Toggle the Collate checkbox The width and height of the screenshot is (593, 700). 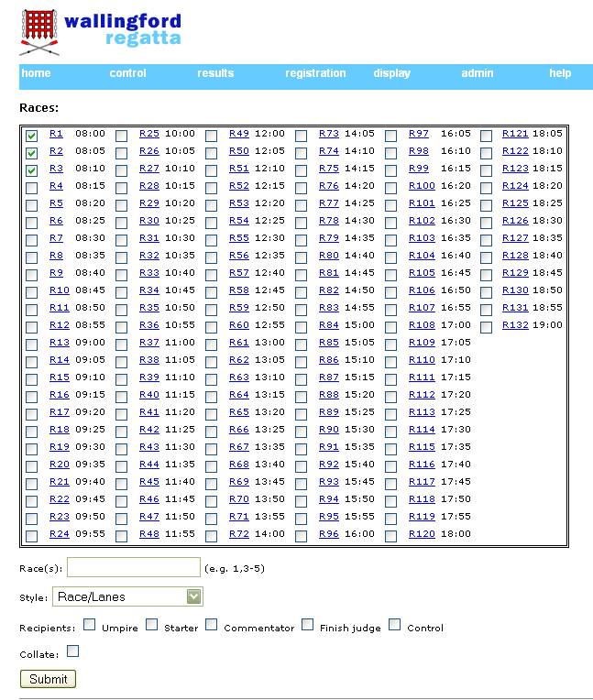tap(73, 651)
